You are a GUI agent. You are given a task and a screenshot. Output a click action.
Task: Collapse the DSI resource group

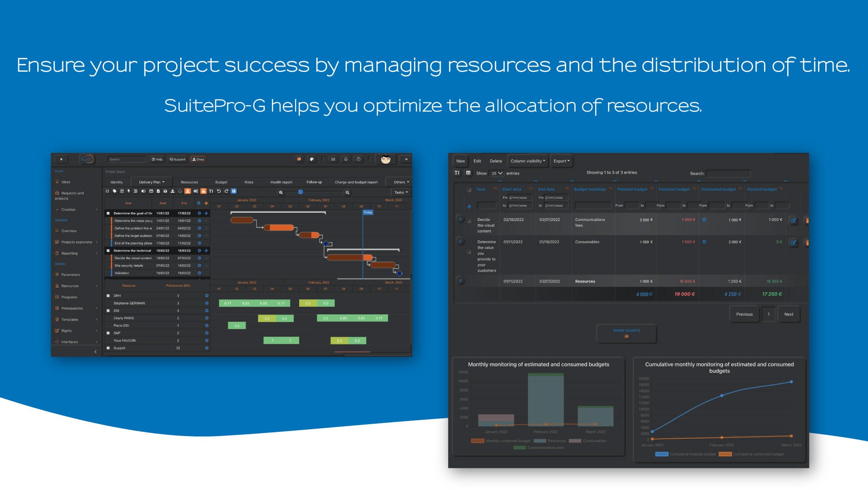108,311
